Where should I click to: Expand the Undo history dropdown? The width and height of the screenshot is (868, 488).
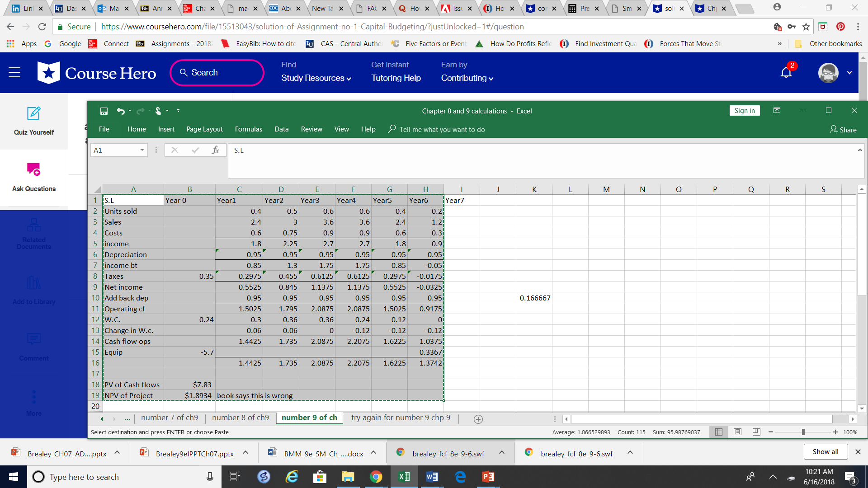[129, 111]
